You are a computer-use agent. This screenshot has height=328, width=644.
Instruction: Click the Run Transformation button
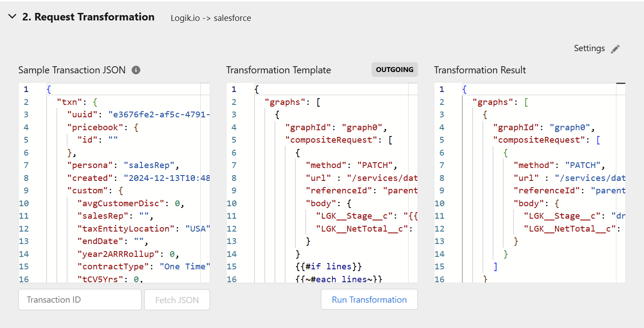click(369, 300)
